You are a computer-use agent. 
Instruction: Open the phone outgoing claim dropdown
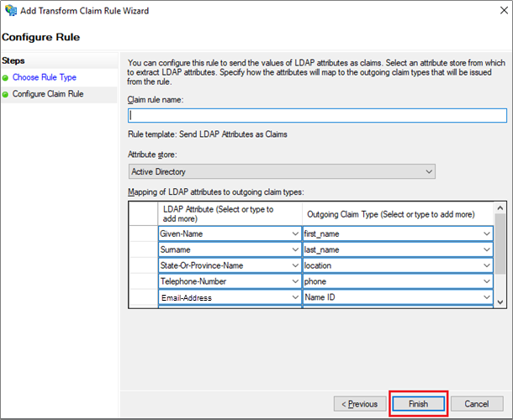pos(486,281)
